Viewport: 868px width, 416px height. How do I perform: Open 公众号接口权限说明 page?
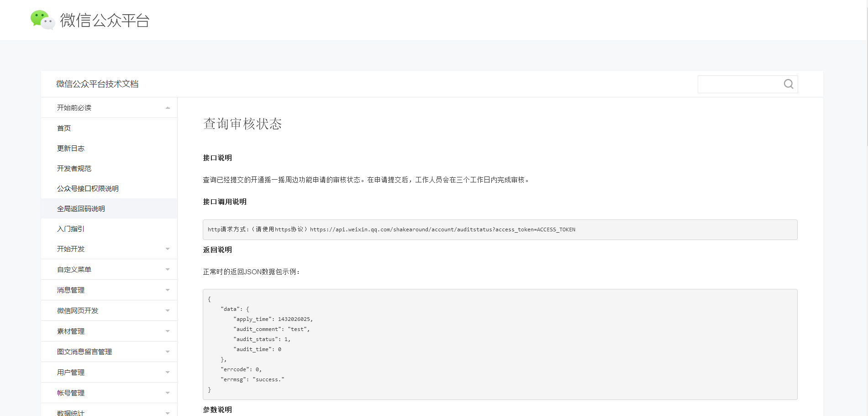(x=109, y=188)
